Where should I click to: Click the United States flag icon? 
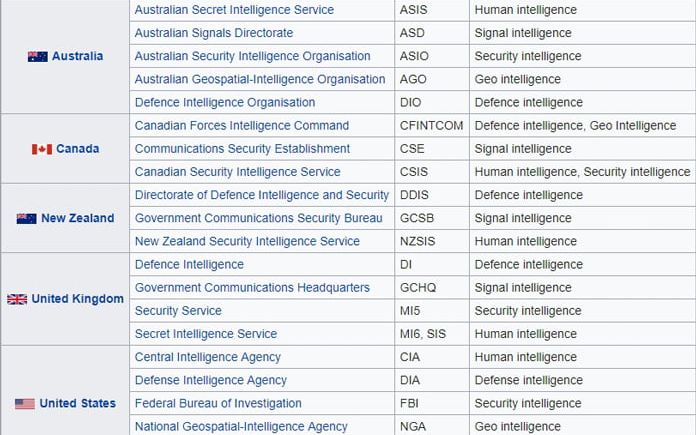[x=24, y=403]
